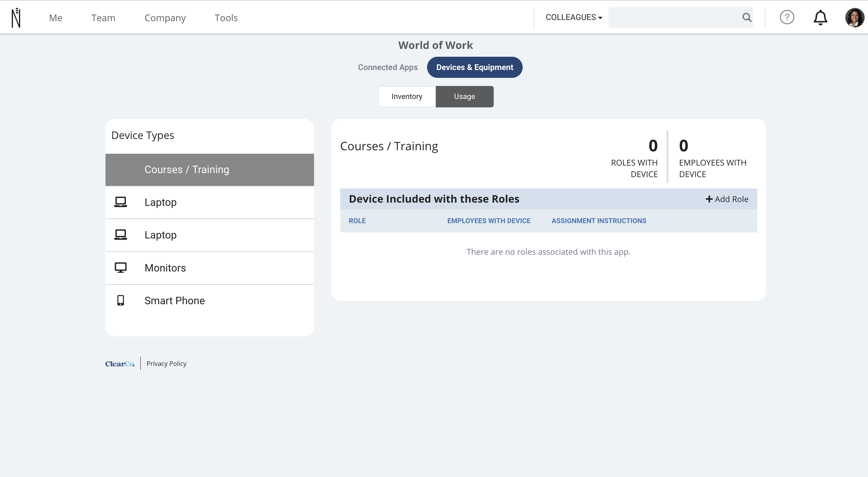Select the Monitors device type
The height and width of the screenshot is (477, 868).
point(209,268)
